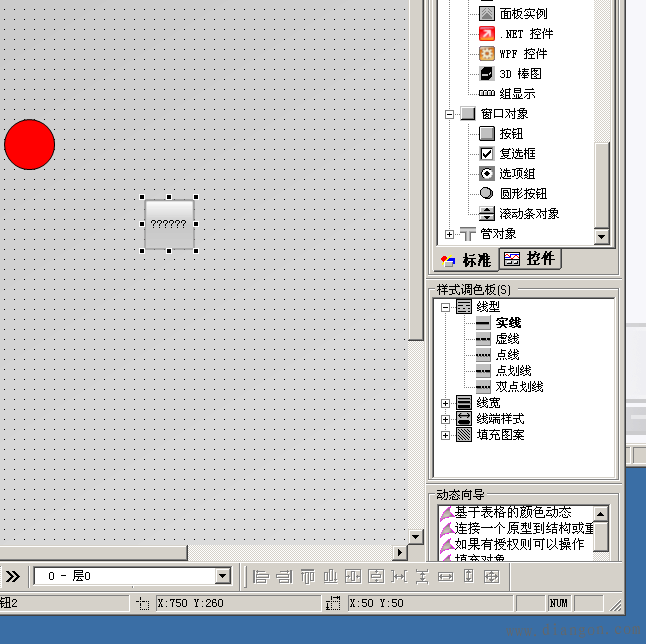Switch to the 标准 tab
The image size is (646, 644).
(466, 260)
